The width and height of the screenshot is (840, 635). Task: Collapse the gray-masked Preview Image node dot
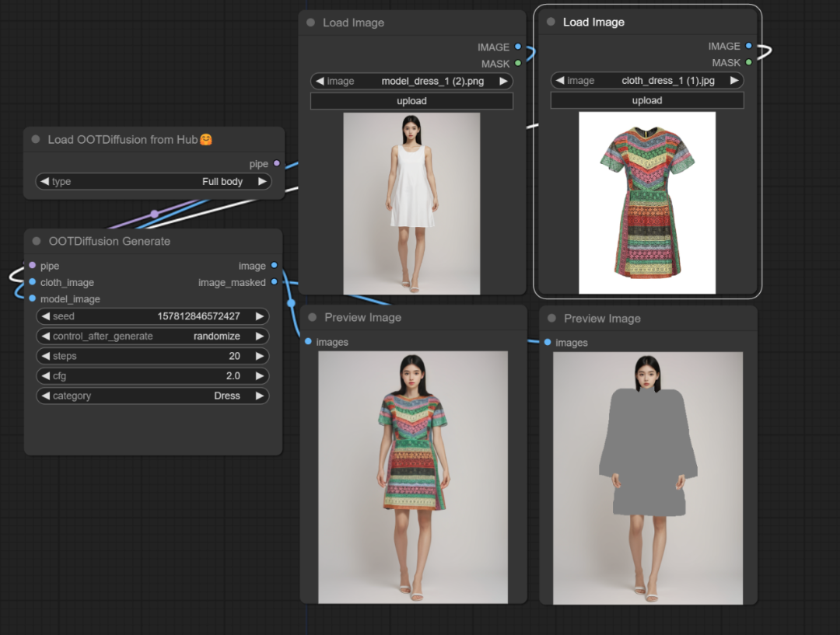(x=551, y=318)
